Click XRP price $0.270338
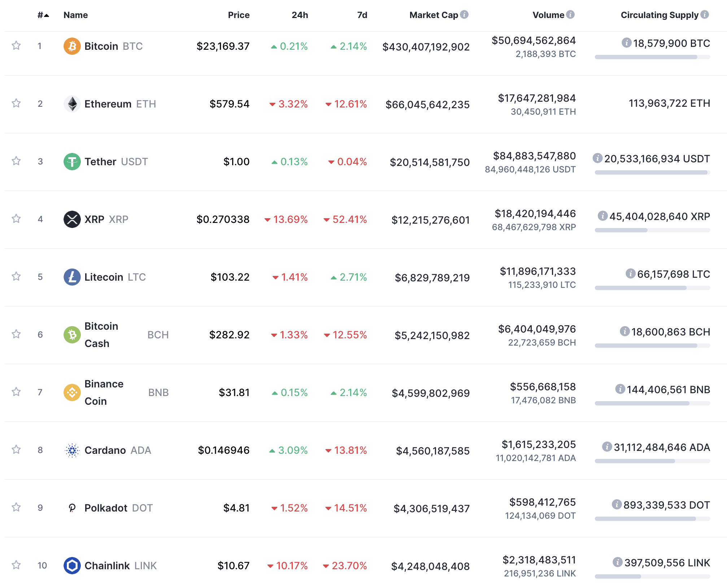 click(223, 219)
